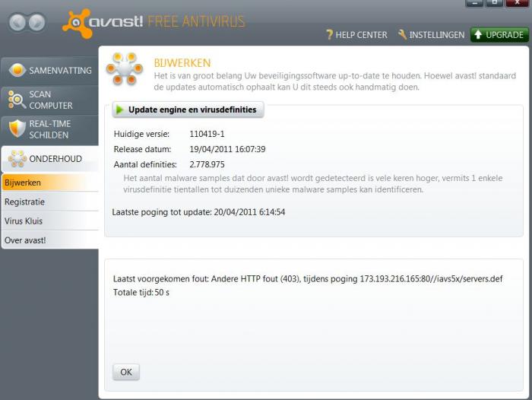
Task: Click the Upgrade up-arrow icon
Action: [478, 35]
